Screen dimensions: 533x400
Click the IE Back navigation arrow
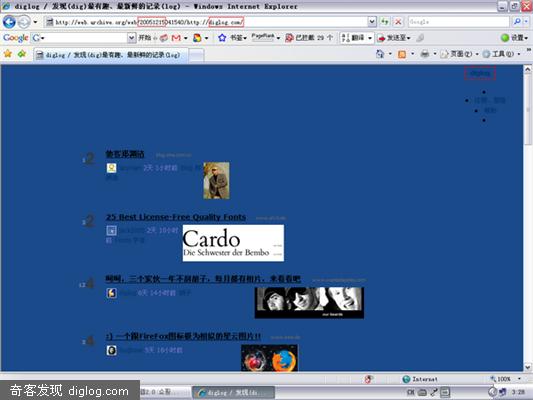tap(9, 22)
